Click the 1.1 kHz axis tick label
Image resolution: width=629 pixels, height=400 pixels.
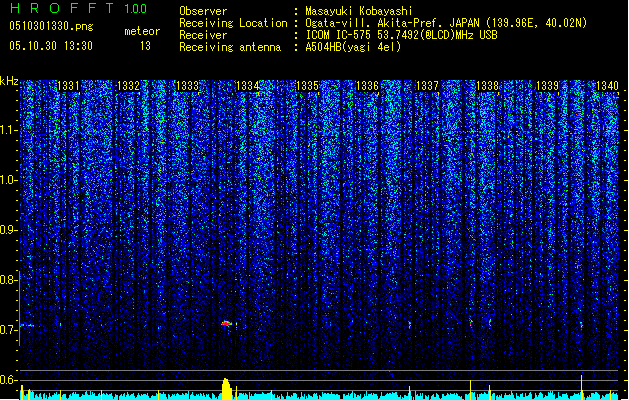[8, 131]
